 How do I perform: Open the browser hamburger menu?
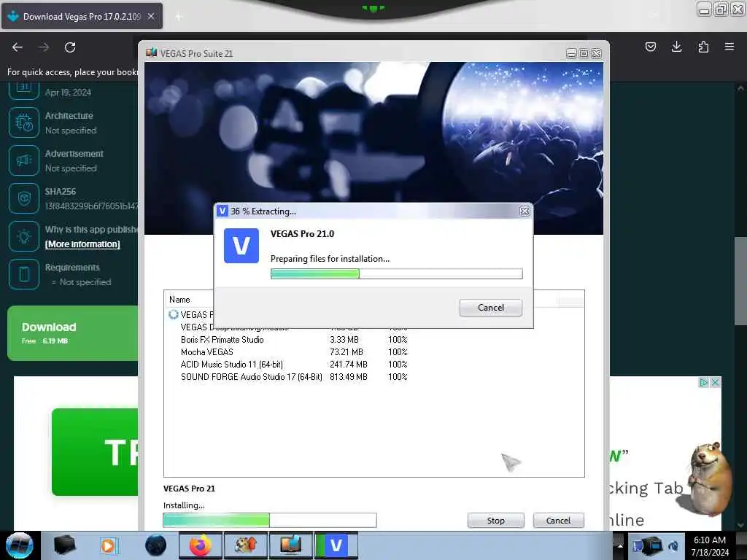pyautogui.click(x=729, y=47)
